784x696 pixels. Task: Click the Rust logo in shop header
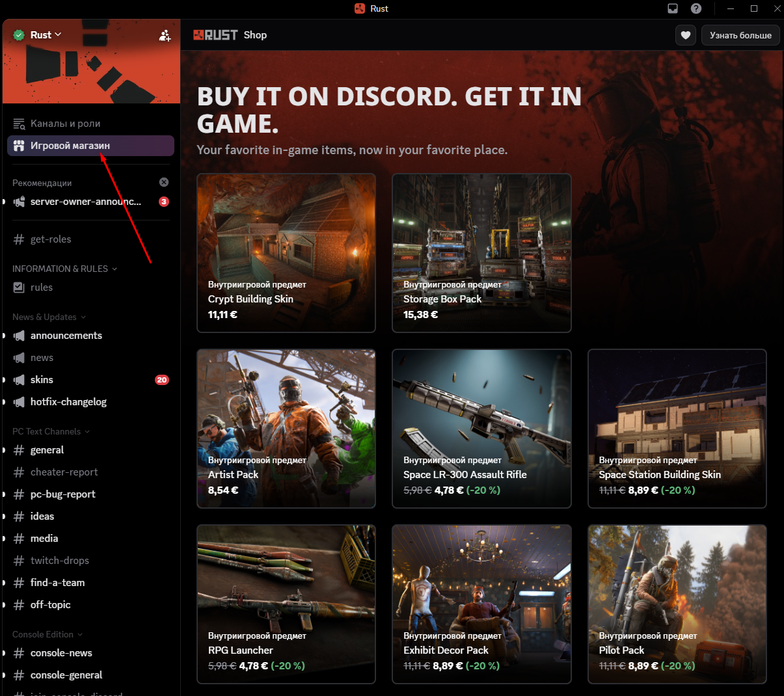pyautogui.click(x=215, y=35)
